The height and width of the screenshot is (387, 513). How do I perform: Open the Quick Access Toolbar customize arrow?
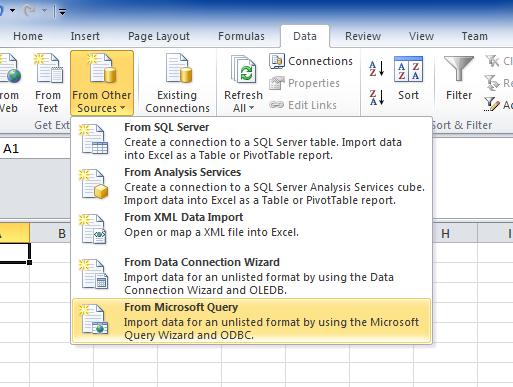click(62, 12)
